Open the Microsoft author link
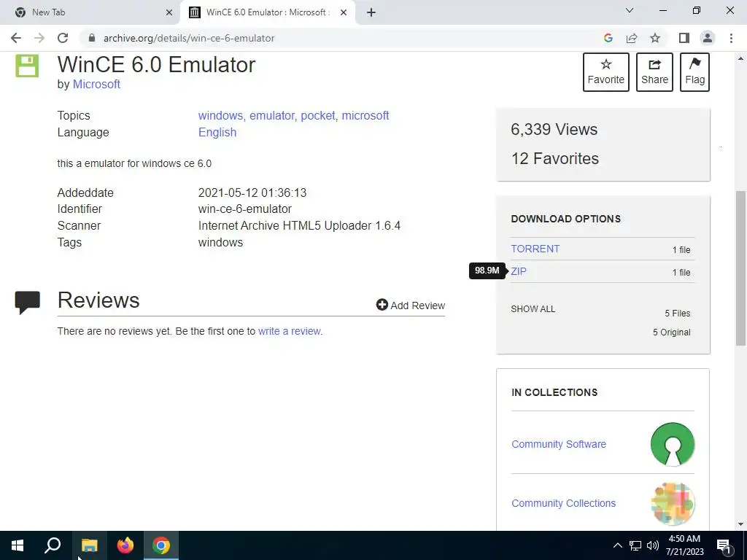This screenshot has height=560, width=747. coord(96,85)
